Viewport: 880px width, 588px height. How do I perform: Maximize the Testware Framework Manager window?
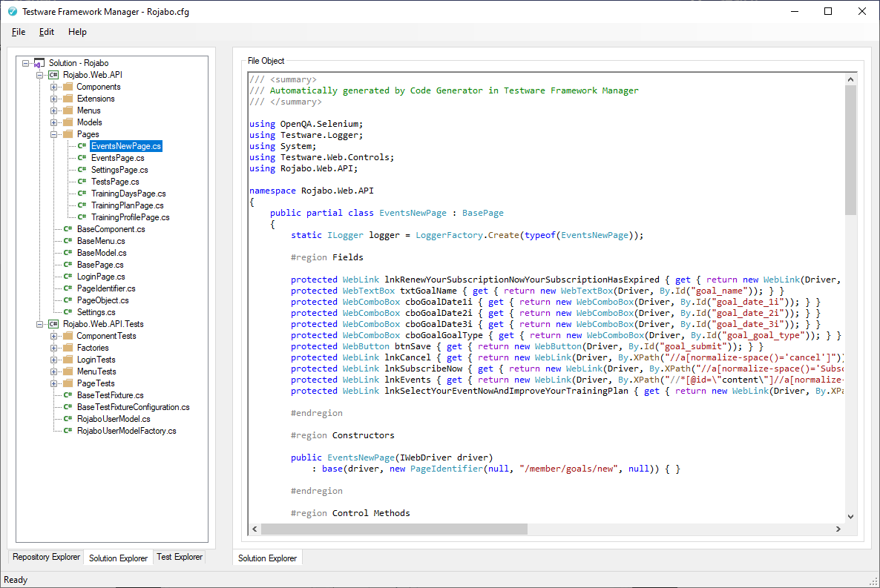pos(828,11)
